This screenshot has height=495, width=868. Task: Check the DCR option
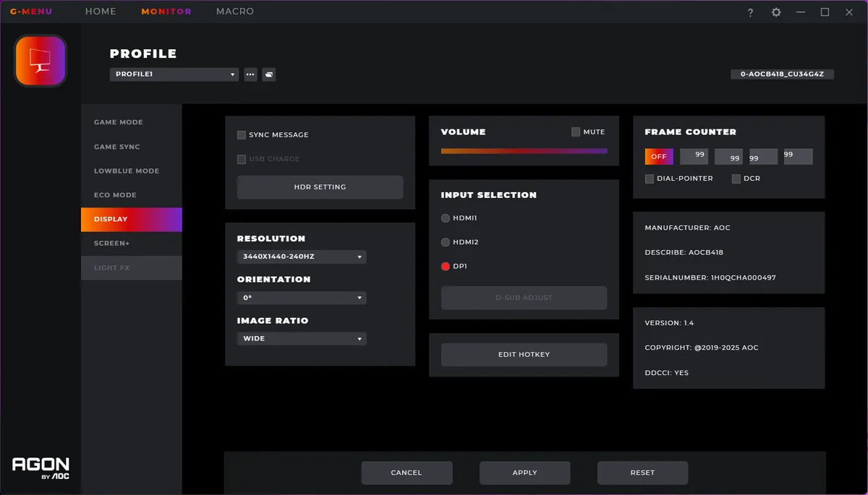click(736, 178)
